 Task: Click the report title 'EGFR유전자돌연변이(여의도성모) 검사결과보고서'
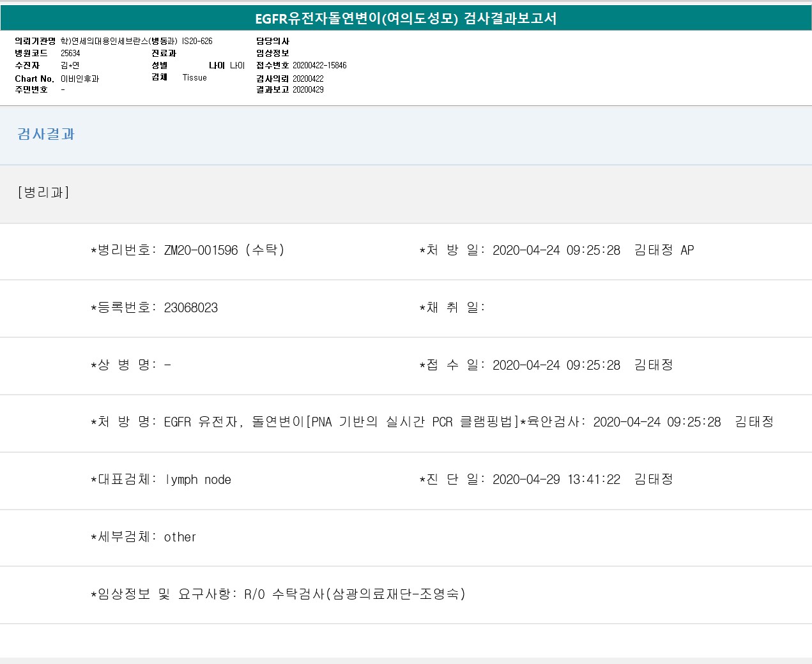coord(406,19)
